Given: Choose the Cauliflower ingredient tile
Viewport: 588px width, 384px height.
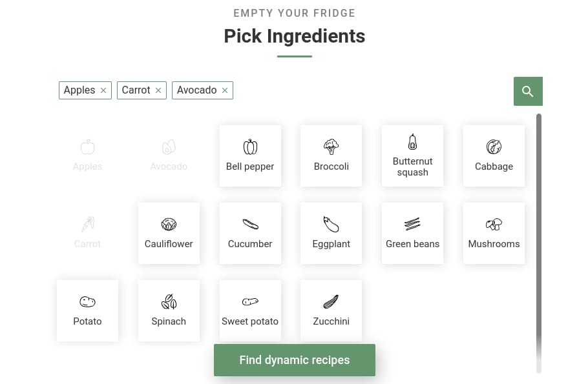Looking at the screenshot, I should click(169, 232).
